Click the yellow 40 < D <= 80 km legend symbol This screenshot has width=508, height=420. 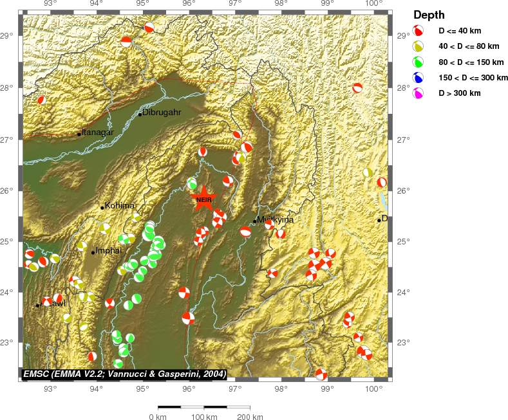tap(418, 46)
